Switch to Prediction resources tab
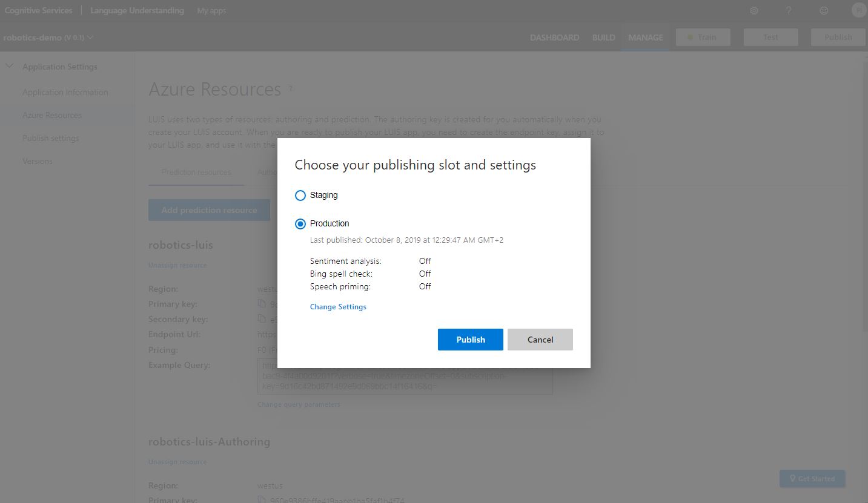The image size is (868, 503). pos(196,173)
